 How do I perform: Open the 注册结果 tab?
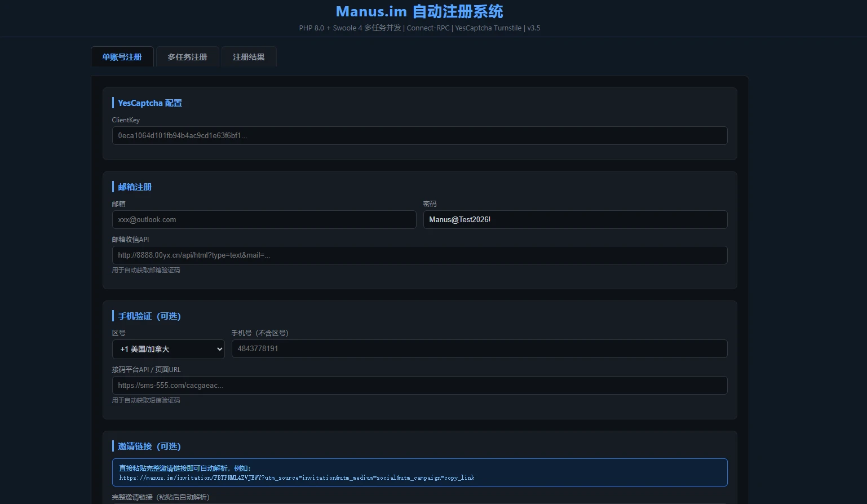(x=249, y=56)
